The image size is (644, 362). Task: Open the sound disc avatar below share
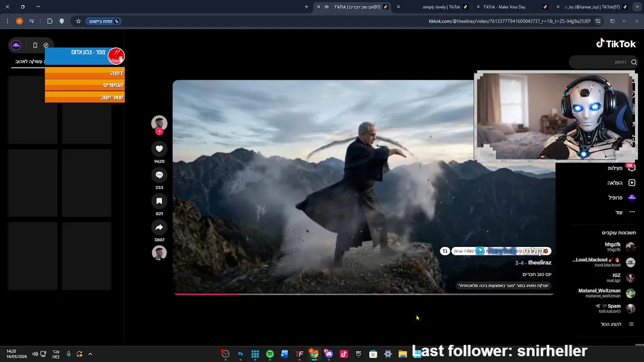coord(159,253)
